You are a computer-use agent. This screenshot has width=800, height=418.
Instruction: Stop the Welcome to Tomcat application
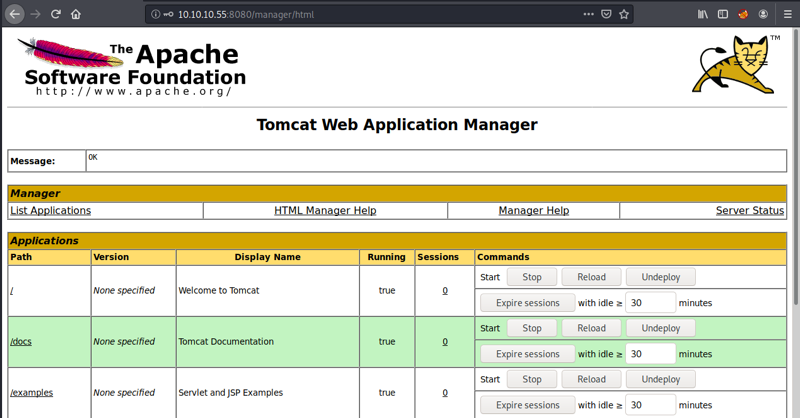[x=532, y=277]
